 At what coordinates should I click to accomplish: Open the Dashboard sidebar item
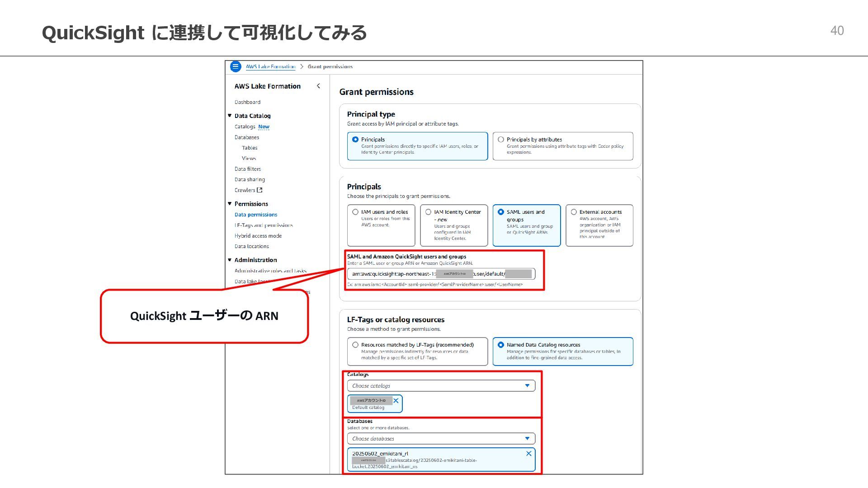point(247,102)
